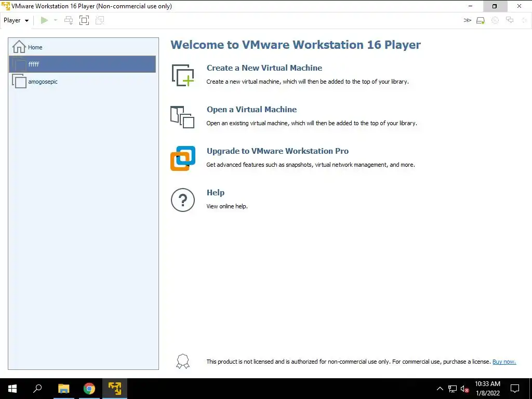Click the Workstation Pro upgrade icon
Viewport: 532px width, 399px height.
point(183,158)
